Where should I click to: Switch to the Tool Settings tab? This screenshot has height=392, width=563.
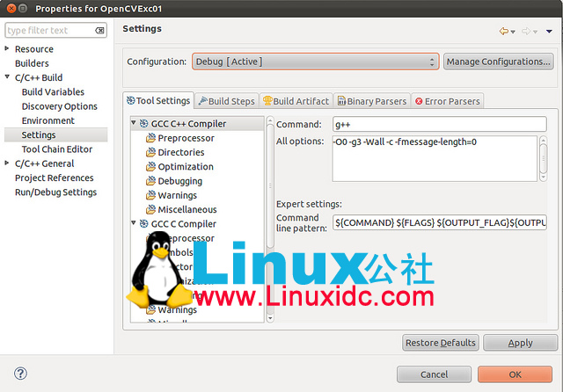pos(158,101)
